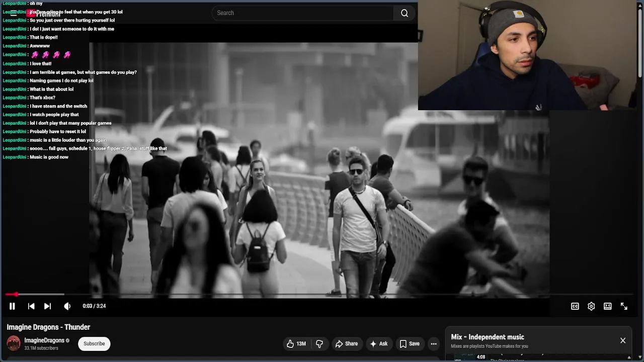Open the Ask AI button
This screenshot has height=362, width=644.
(379, 344)
